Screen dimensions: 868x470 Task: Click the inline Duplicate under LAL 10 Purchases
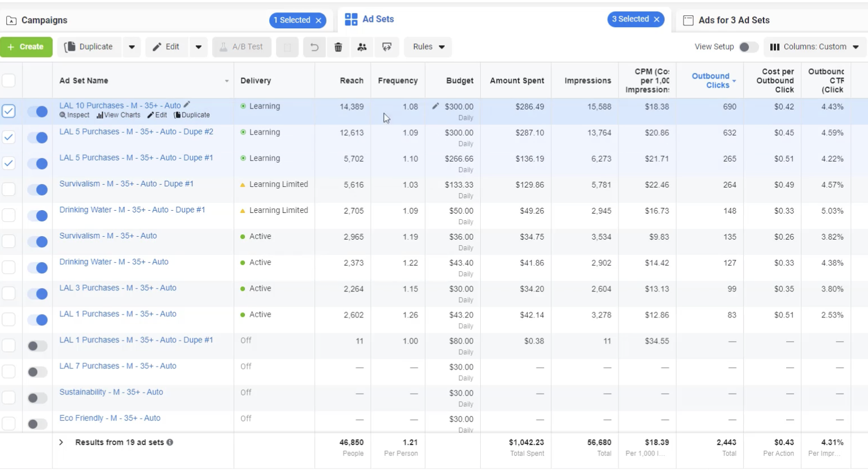click(x=192, y=115)
